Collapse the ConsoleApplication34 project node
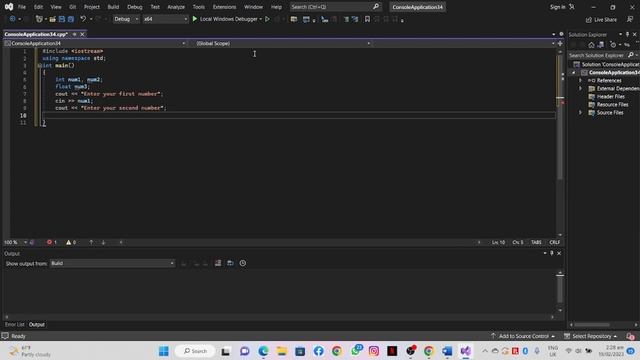640x360 pixels. coord(573,73)
